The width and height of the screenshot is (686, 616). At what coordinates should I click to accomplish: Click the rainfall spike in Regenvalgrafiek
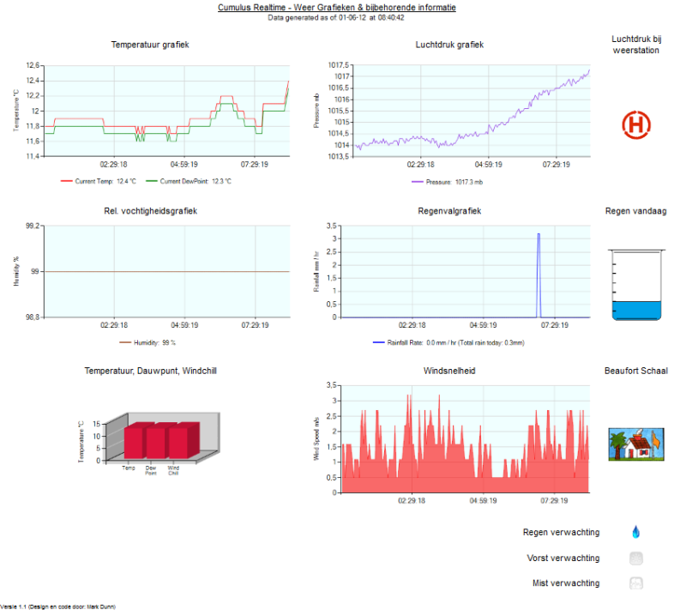tap(539, 275)
